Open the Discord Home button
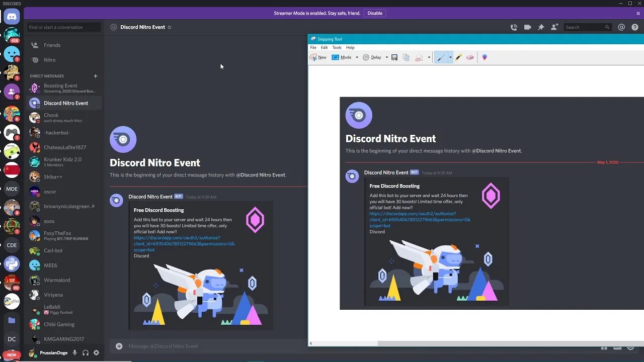 (x=12, y=17)
